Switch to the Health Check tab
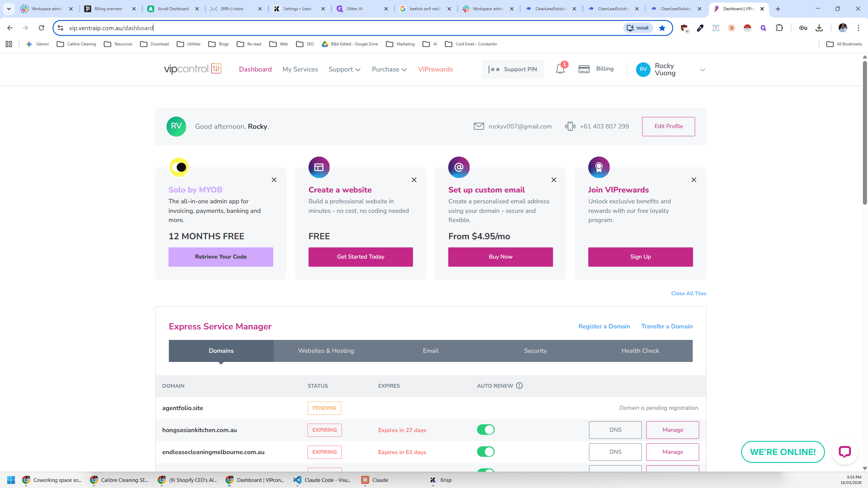This screenshot has height=488, width=868. (x=640, y=351)
